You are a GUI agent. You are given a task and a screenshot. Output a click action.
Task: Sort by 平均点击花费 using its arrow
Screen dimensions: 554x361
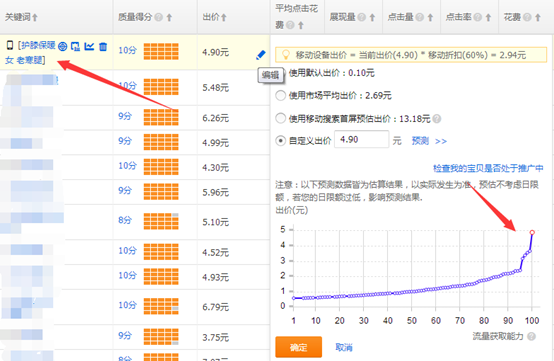click(x=300, y=25)
